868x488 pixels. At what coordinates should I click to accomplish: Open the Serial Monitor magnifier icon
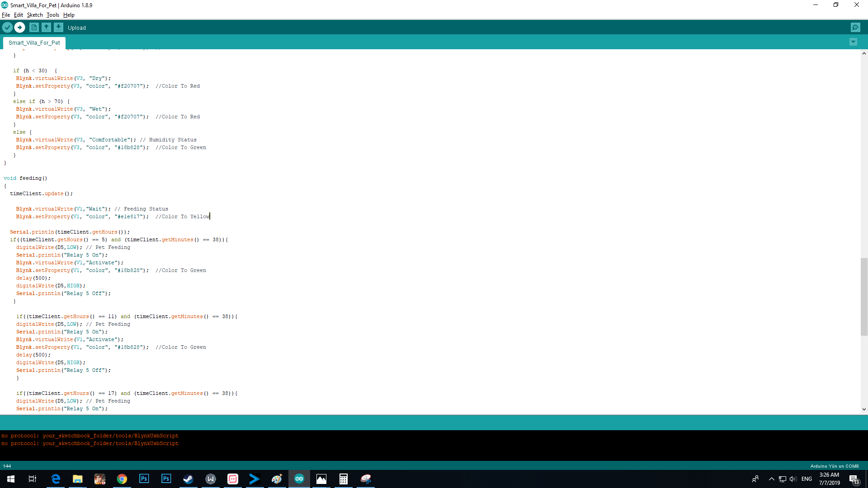click(855, 28)
